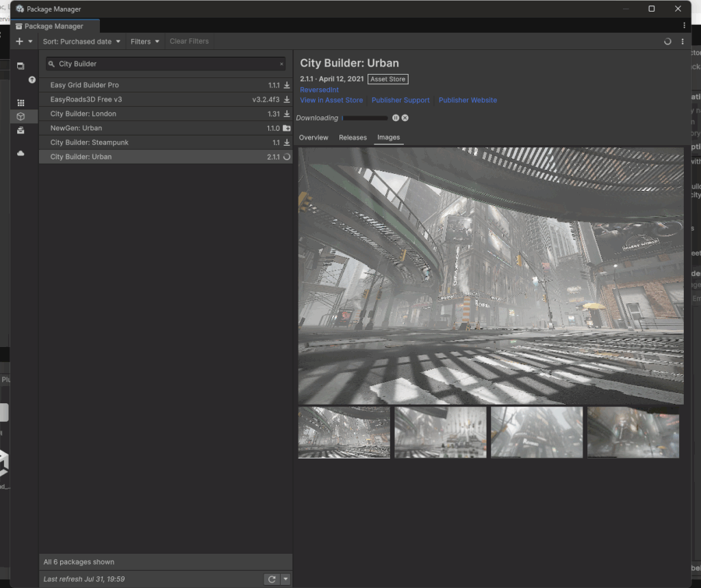Open the Services cloud icon in sidebar
Viewport: 701px width, 588px height.
[x=21, y=153]
